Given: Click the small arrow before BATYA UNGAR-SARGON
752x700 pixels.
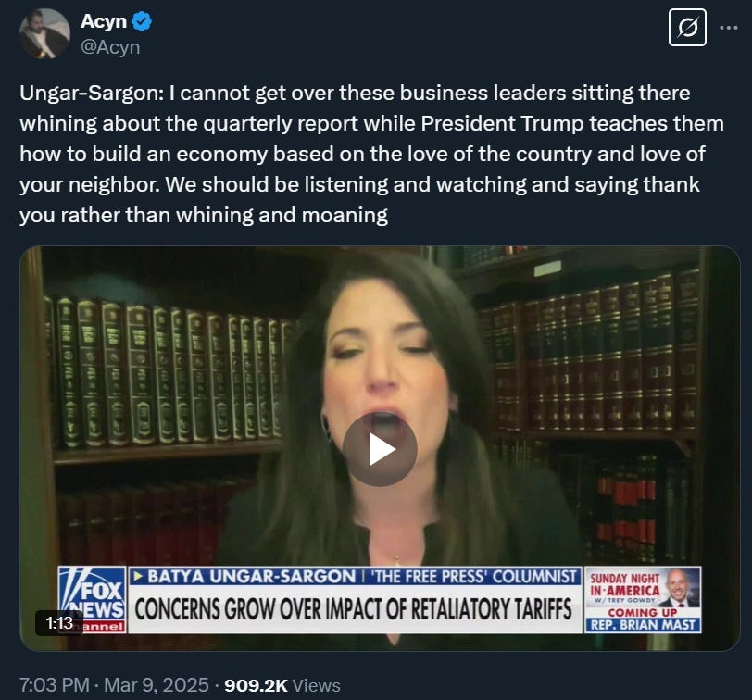Looking at the screenshot, I should click(x=139, y=576).
